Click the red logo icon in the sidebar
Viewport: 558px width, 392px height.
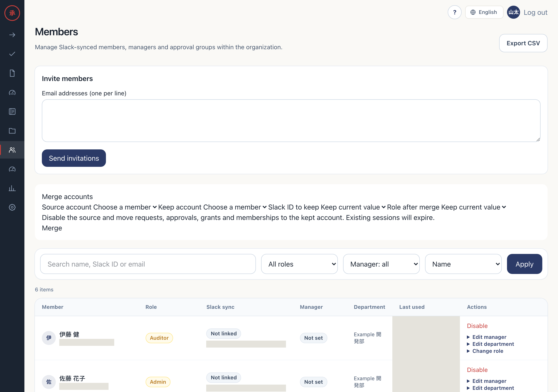12,13
